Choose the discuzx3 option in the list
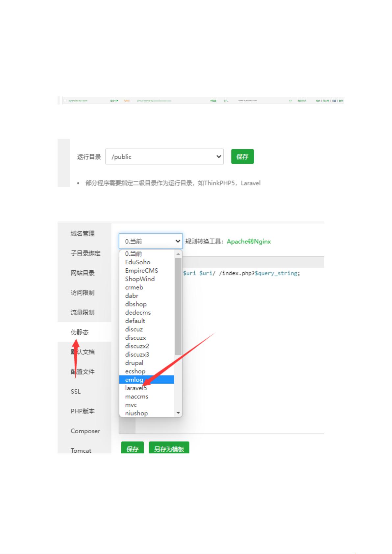 pos(147,354)
